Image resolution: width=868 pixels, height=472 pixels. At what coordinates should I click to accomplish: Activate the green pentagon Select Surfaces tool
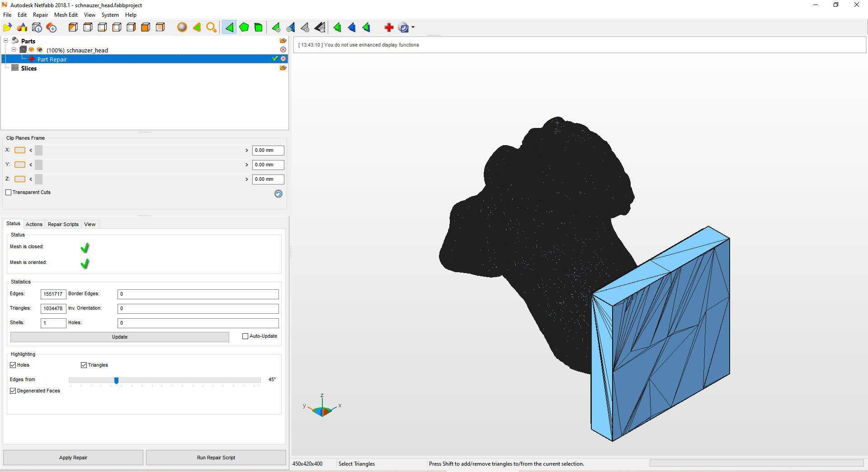tap(244, 28)
